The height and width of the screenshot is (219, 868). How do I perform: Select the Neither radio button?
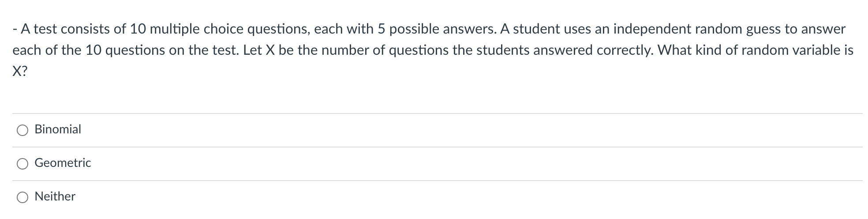tap(22, 197)
